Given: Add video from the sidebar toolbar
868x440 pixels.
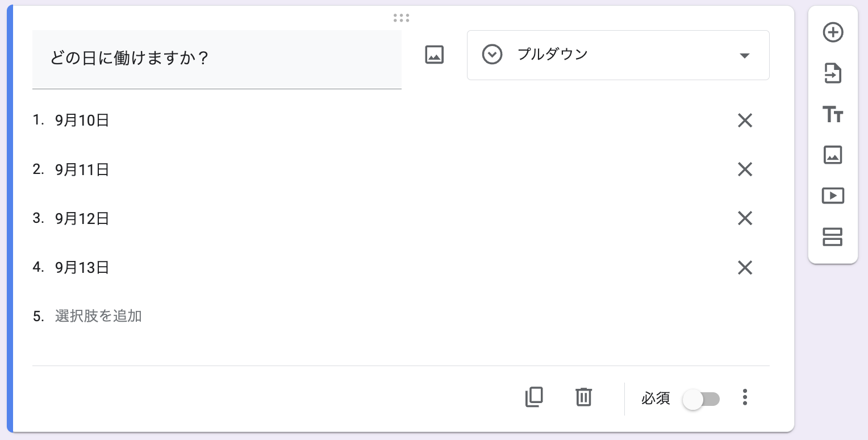Looking at the screenshot, I should [833, 196].
